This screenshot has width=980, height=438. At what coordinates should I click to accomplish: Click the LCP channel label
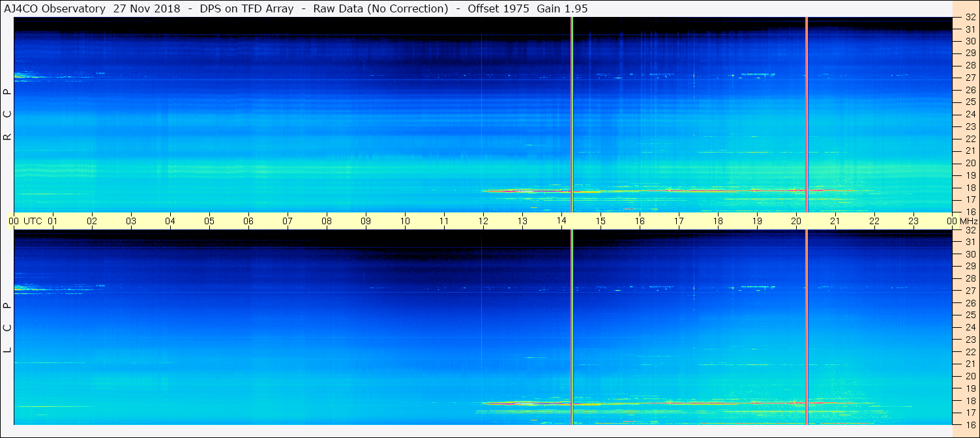(8, 327)
